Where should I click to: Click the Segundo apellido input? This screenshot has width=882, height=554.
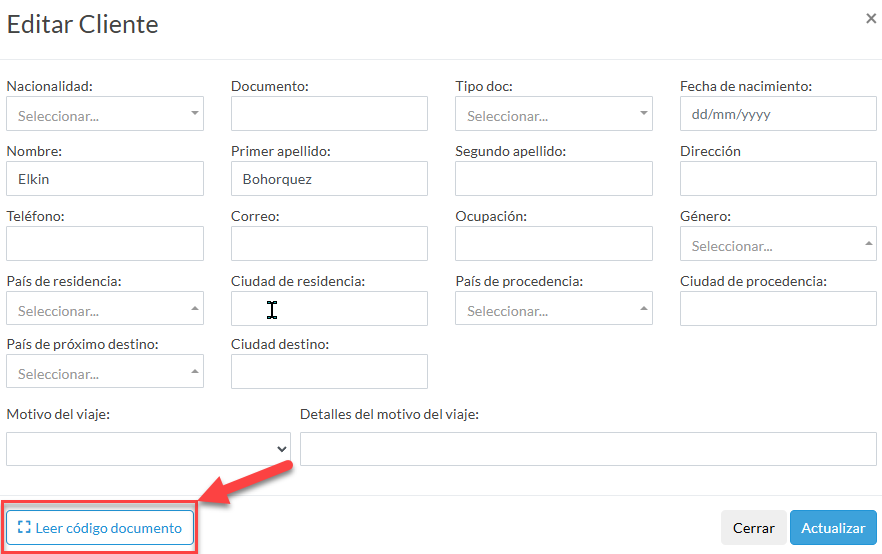(553, 179)
